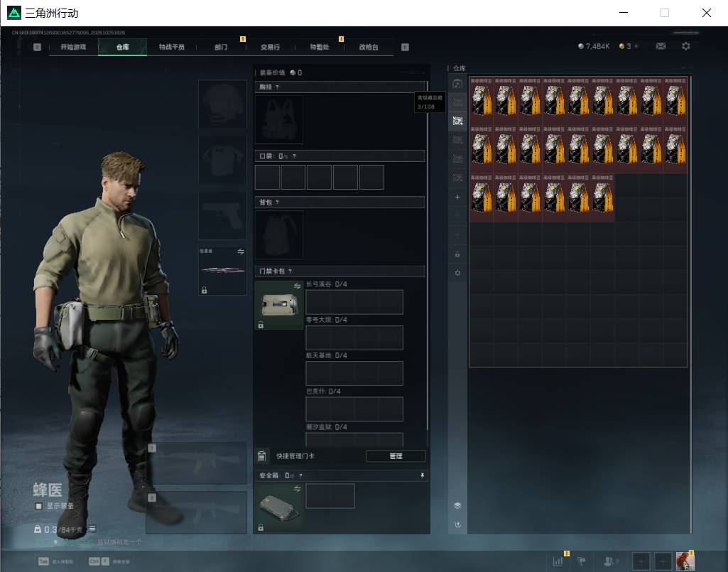Image resolution: width=728 pixels, height=572 pixels.
Task: Show help for 安全箱 capacity
Action: point(301,475)
